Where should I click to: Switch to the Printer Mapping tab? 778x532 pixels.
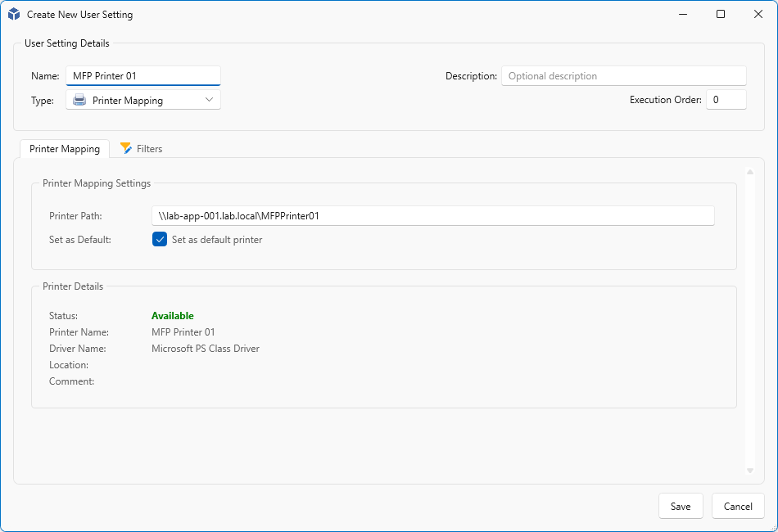[65, 149]
